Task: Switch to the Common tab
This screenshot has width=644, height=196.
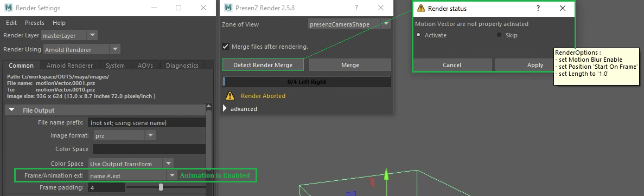Action: (x=21, y=66)
